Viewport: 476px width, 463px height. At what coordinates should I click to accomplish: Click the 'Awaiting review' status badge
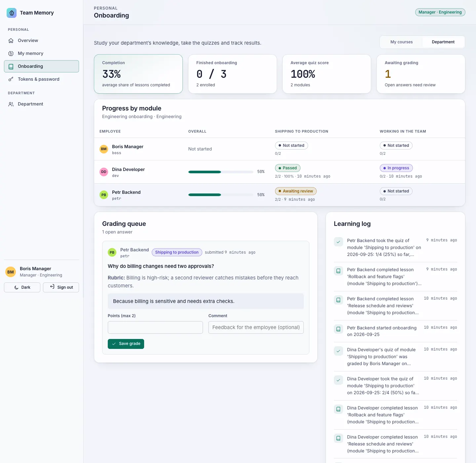pyautogui.click(x=296, y=191)
